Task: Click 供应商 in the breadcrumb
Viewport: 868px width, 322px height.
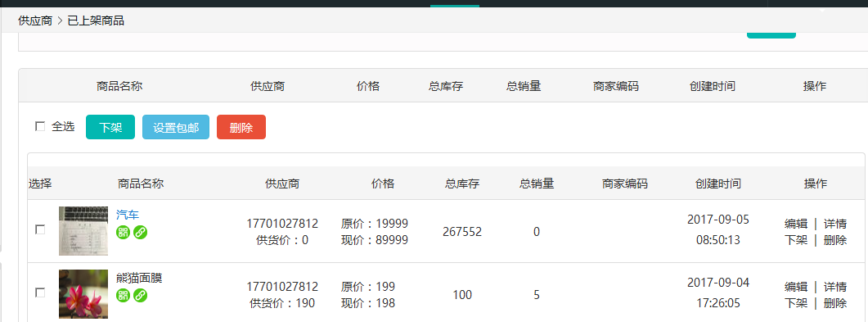Action: point(35,21)
